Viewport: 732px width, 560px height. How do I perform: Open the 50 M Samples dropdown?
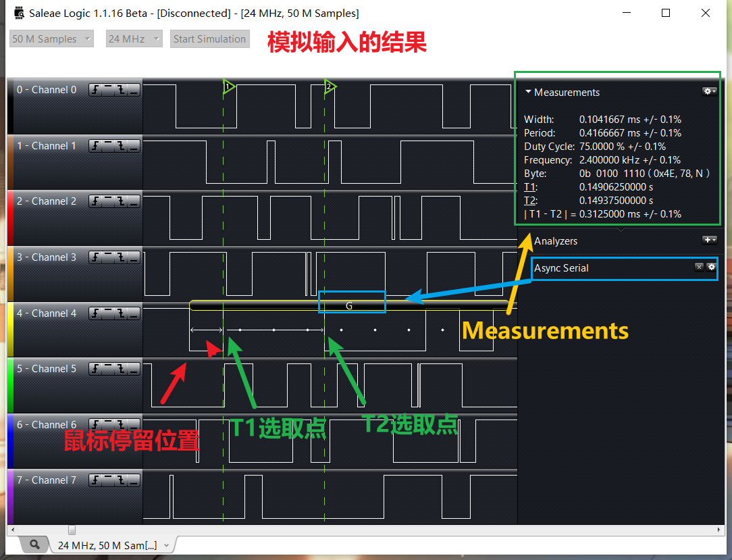coord(51,39)
